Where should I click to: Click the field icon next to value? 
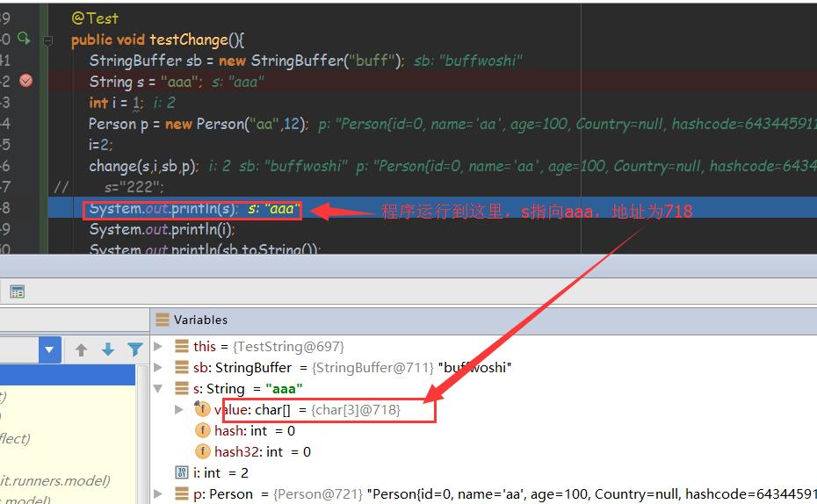pyautogui.click(x=202, y=409)
